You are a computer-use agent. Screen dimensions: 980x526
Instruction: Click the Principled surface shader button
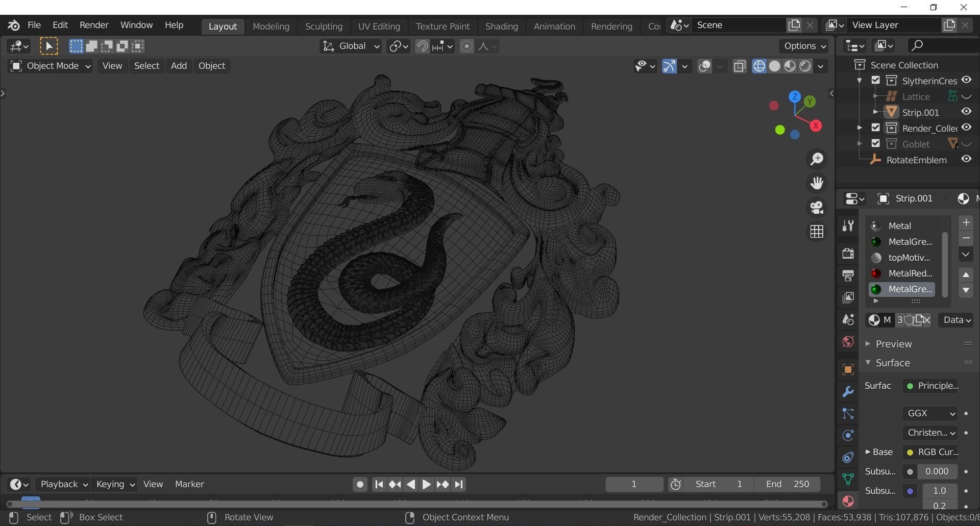(930, 386)
